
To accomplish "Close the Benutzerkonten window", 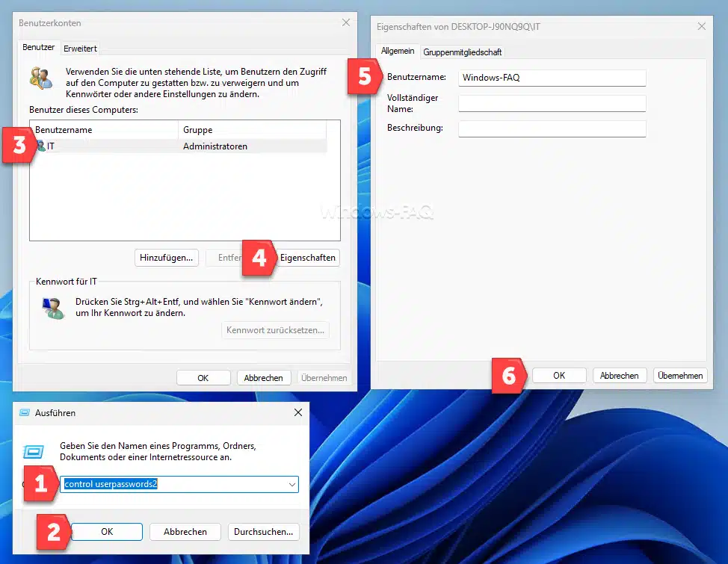I will (x=346, y=22).
